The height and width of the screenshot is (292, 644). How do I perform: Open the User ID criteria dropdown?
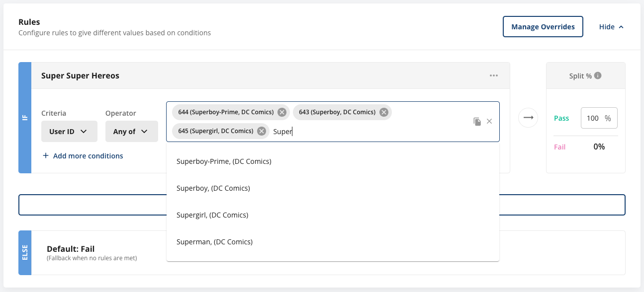(69, 131)
